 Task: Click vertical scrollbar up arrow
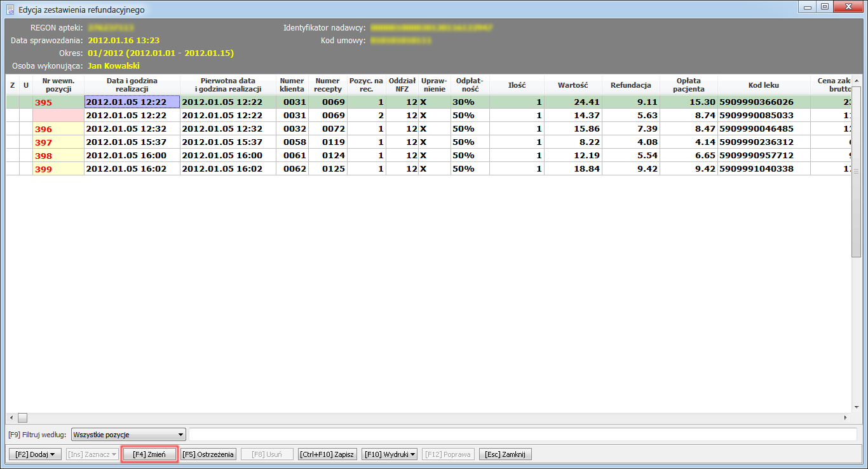click(856, 81)
